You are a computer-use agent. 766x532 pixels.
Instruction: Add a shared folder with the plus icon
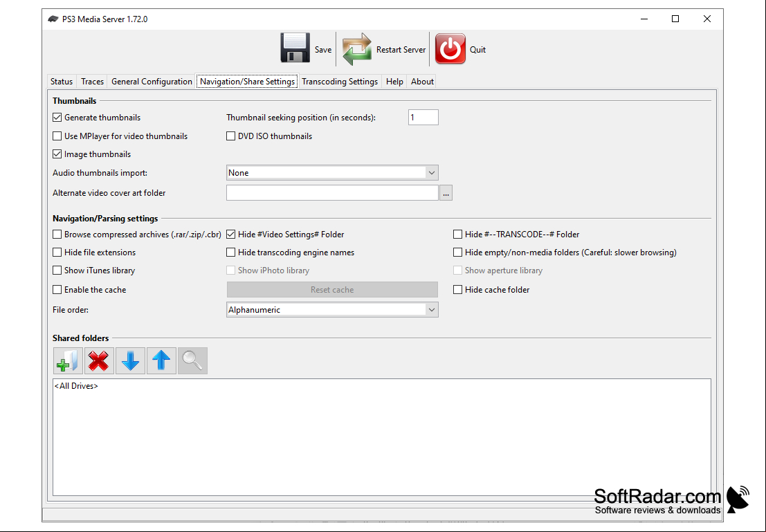click(68, 360)
